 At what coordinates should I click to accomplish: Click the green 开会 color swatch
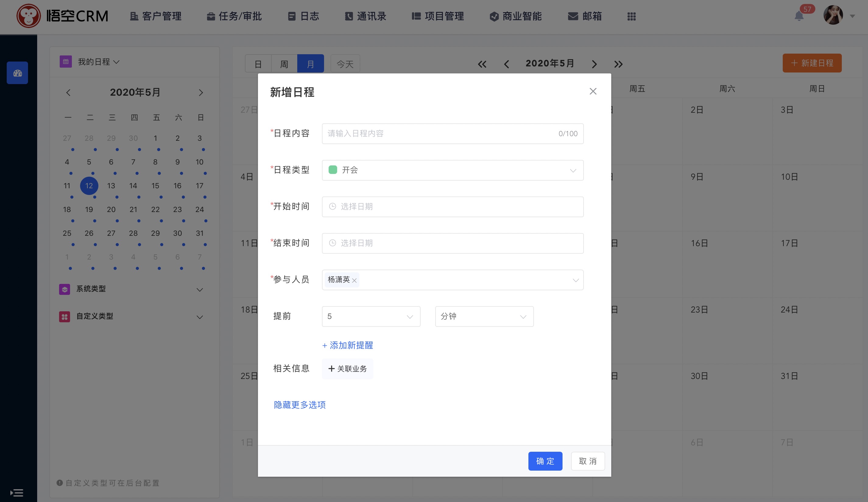point(333,170)
